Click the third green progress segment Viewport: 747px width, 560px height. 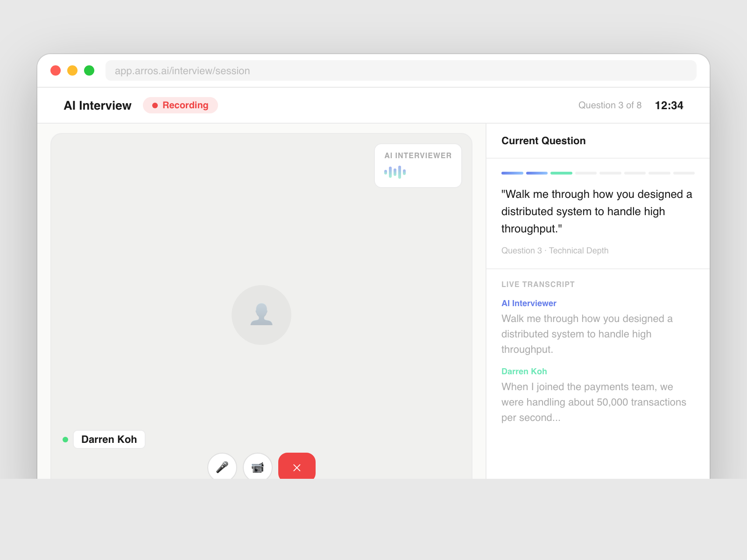coord(561,173)
